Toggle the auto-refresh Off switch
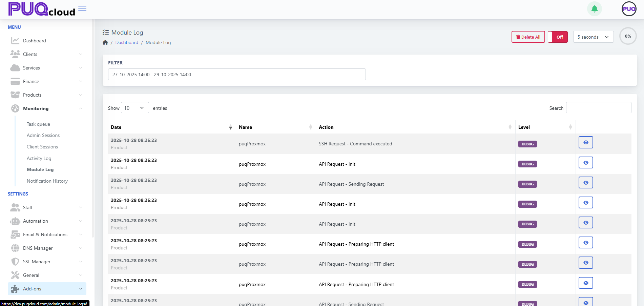Image resolution: width=644 pixels, height=306 pixels. pyautogui.click(x=558, y=37)
